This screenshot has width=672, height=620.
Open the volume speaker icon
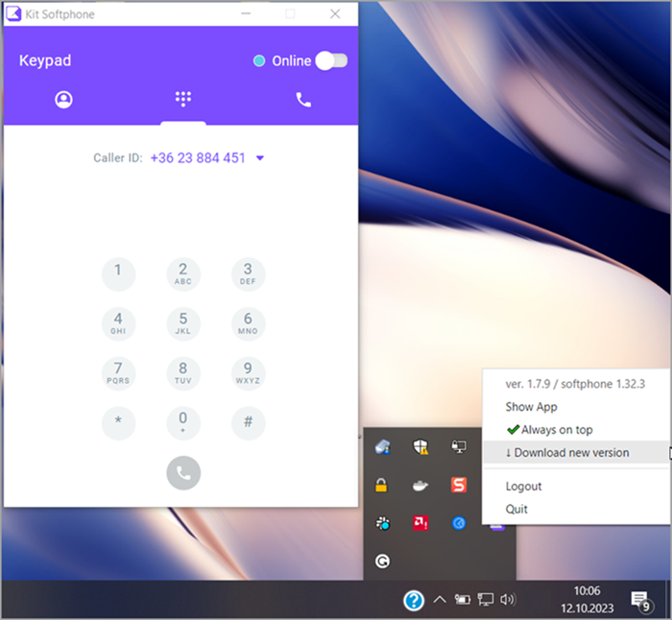508,600
